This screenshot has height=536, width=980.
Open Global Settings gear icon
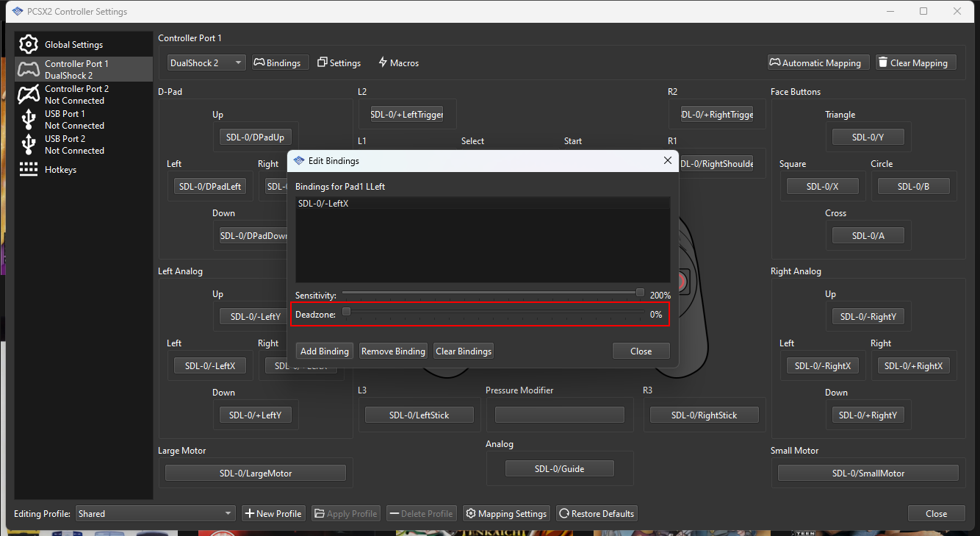(x=28, y=44)
